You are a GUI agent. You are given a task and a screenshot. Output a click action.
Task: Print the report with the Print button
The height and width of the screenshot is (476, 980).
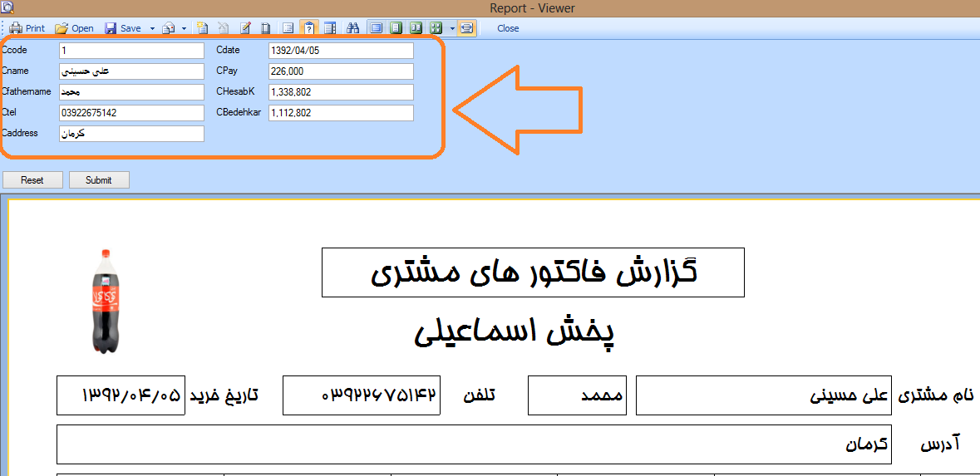[27, 28]
